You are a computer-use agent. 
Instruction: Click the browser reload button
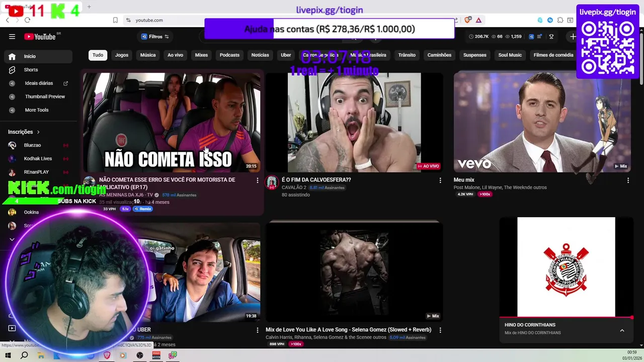[27, 20]
